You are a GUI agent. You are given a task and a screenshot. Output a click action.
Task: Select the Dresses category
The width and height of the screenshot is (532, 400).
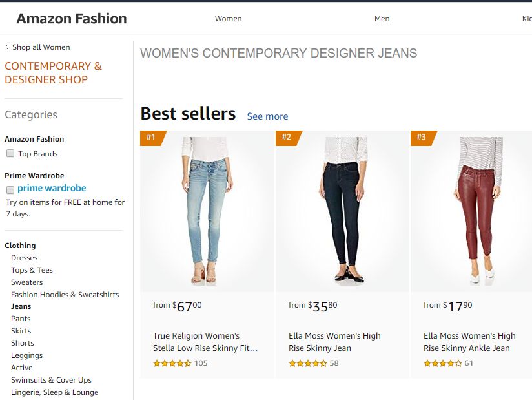pos(24,257)
